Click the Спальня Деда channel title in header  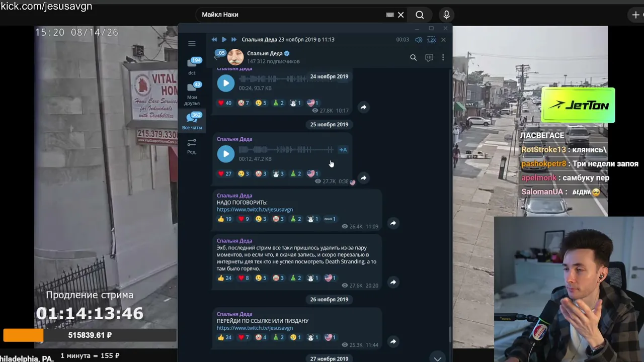coord(265,53)
